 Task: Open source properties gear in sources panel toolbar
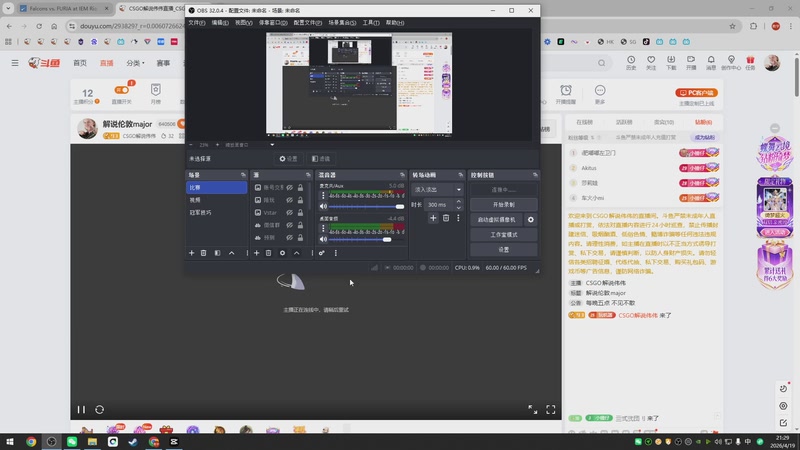point(282,253)
